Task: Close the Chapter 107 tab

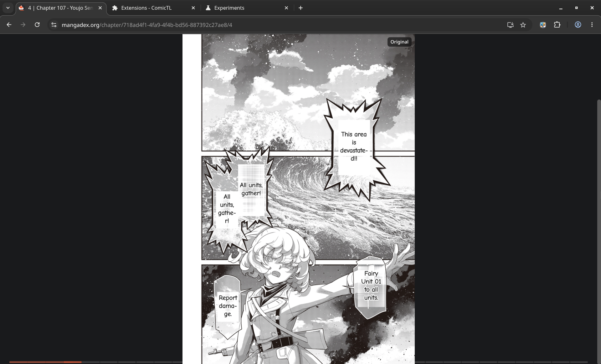Action: click(x=100, y=8)
